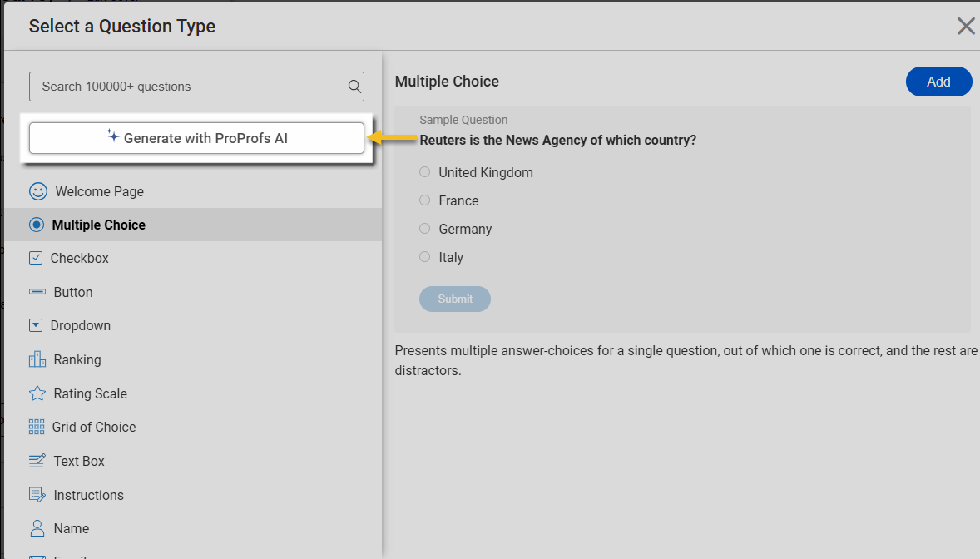Choose Checkbox question type
This screenshot has width=980, height=559.
click(x=193, y=258)
